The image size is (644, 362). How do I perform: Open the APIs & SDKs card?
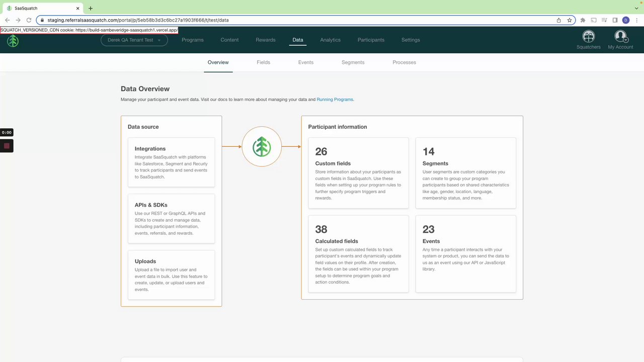click(x=172, y=219)
